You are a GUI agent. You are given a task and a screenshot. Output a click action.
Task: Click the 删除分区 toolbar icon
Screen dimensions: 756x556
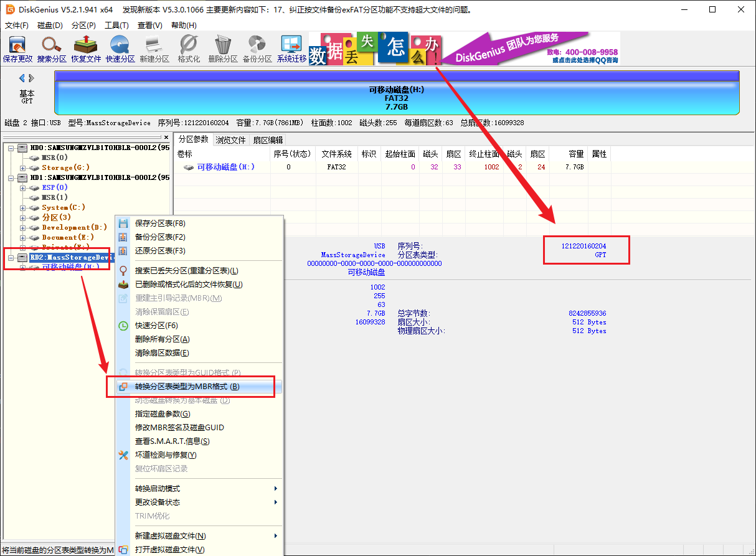[x=222, y=48]
